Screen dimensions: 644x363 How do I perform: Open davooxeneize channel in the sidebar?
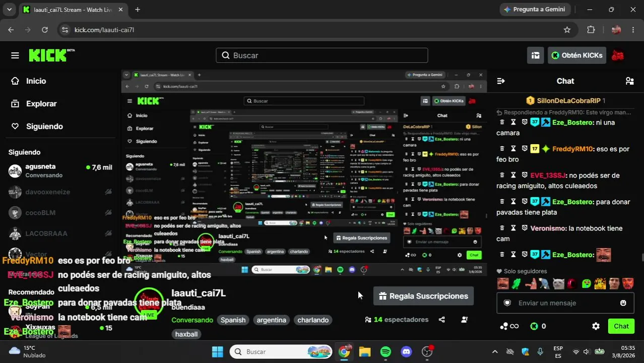[x=60, y=192]
